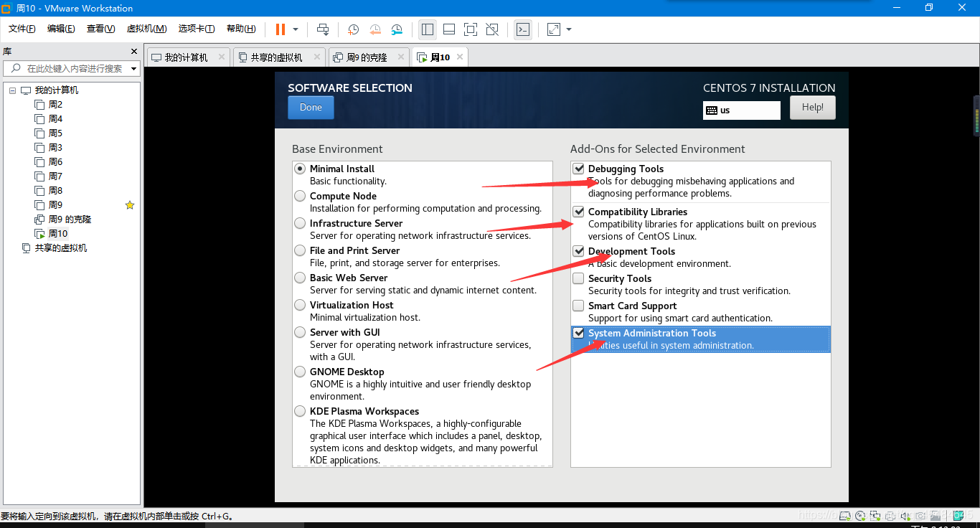Click the hard disk status bar icon
This screenshot has height=528, width=980.
tap(845, 516)
